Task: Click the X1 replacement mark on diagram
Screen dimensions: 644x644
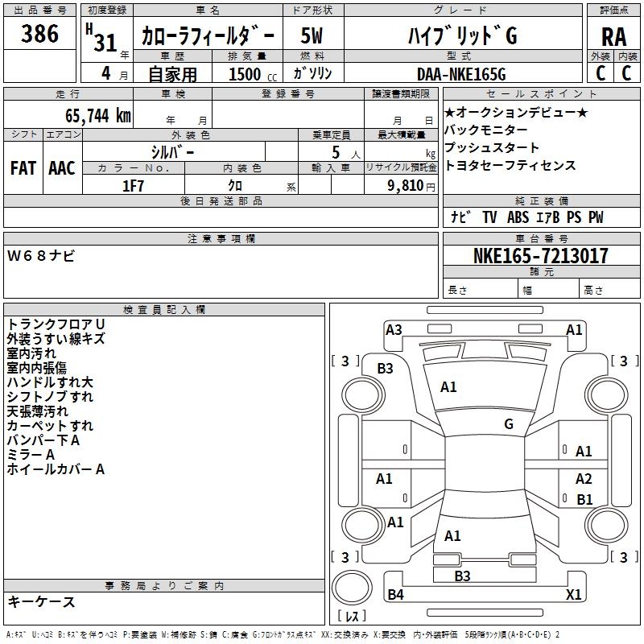Action: pyautogui.click(x=574, y=595)
